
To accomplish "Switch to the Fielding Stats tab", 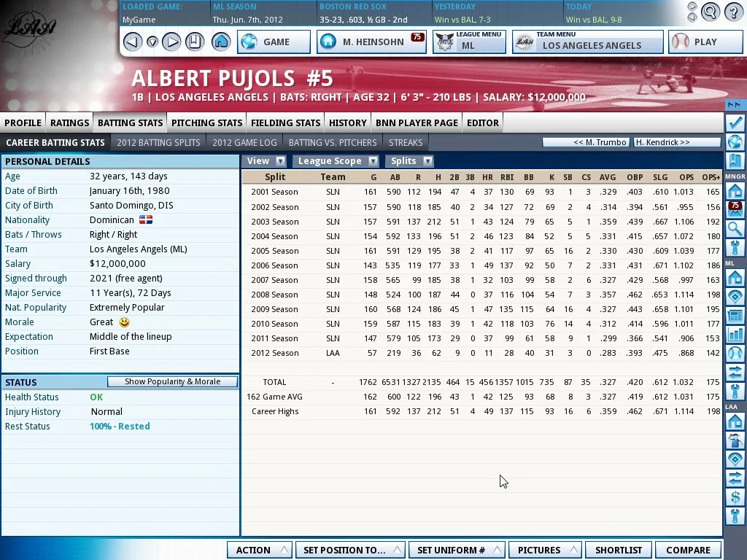I will pos(285,122).
